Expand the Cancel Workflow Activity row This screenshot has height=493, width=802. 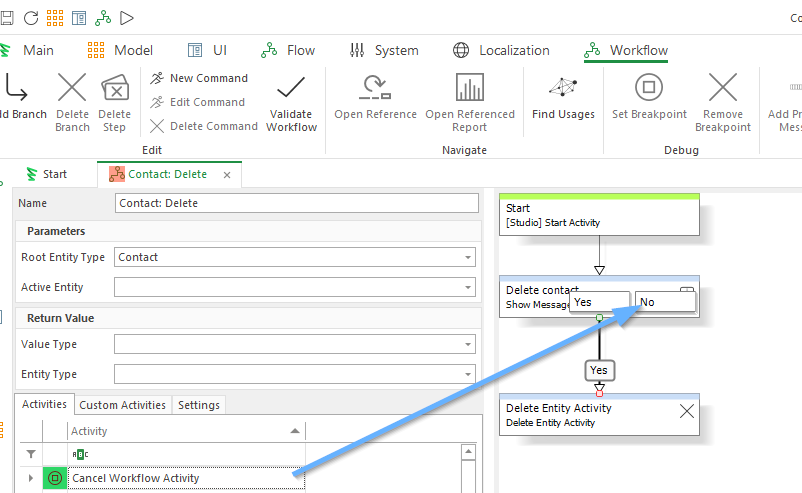pyautogui.click(x=31, y=478)
